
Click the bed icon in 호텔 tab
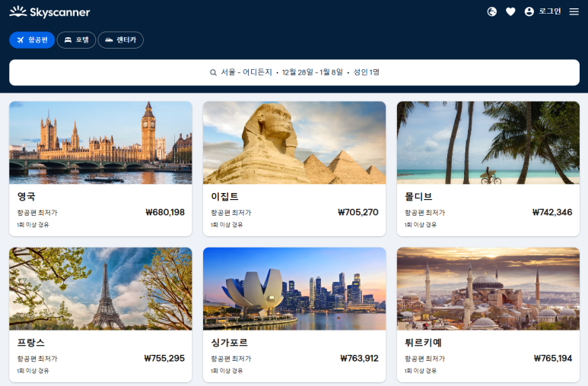(68, 40)
